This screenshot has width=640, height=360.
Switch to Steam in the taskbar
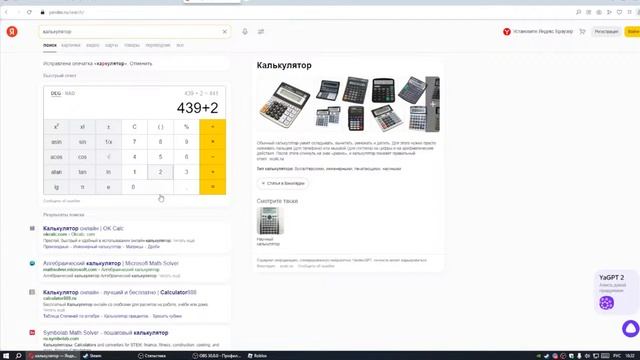(x=93, y=356)
